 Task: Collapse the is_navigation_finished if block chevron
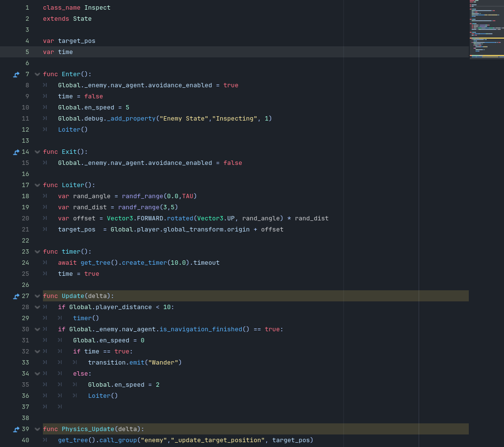(x=37, y=329)
